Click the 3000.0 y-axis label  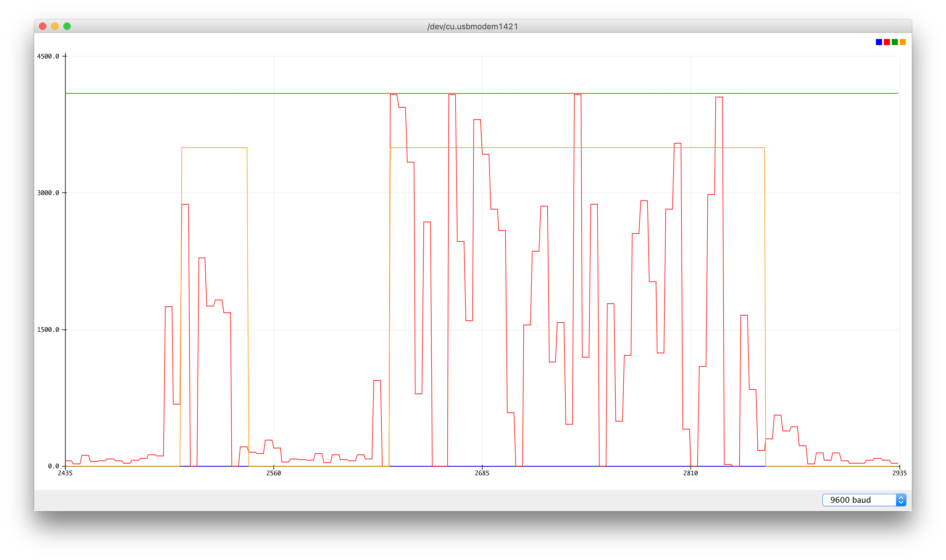(x=48, y=193)
